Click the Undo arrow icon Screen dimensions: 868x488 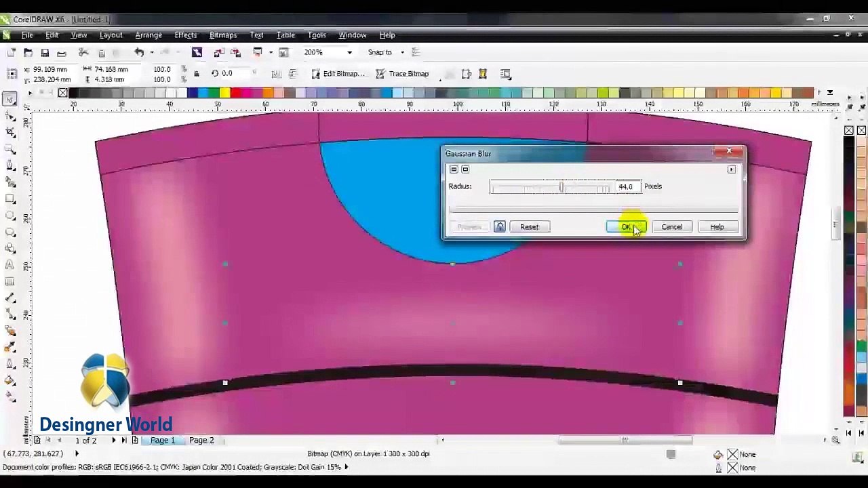click(x=139, y=52)
